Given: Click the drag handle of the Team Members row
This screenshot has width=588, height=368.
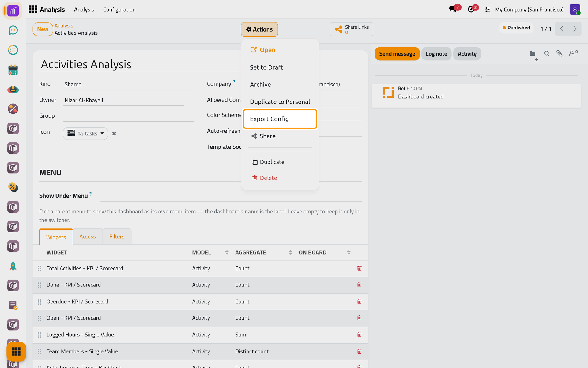Looking at the screenshot, I should click(x=39, y=351).
